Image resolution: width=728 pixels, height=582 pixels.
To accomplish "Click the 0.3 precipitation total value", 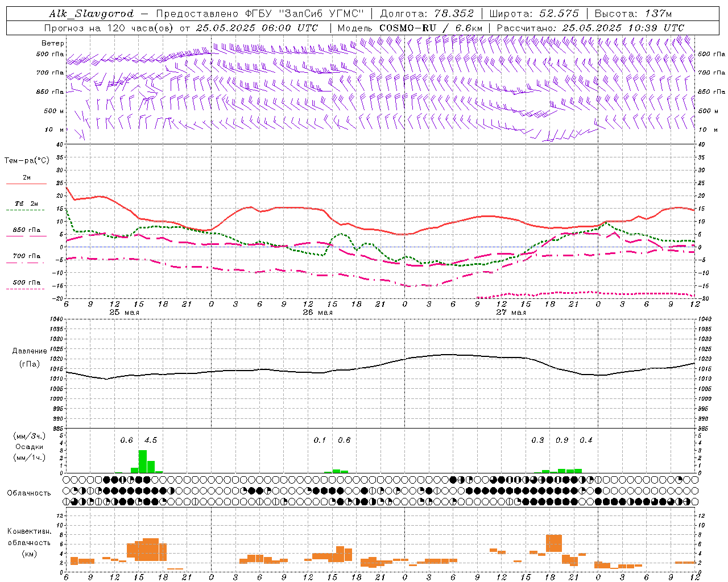I will coord(537,440).
